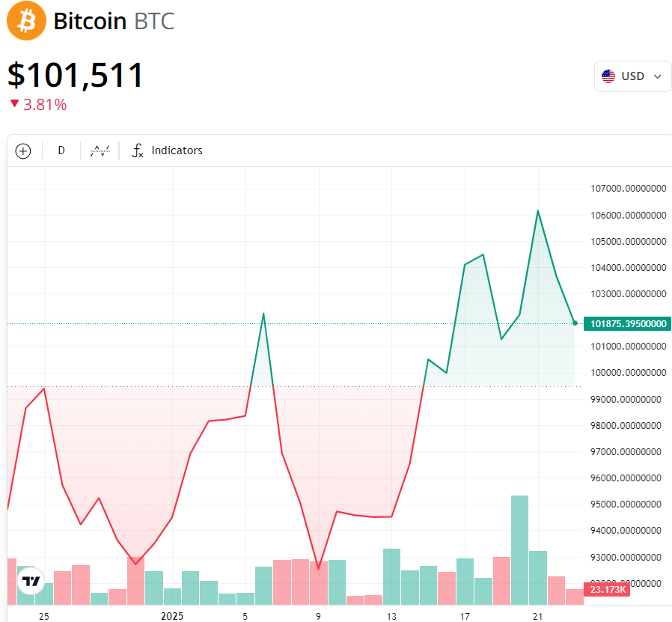Click the 3.81% change percentage
Screen dimensions: 672x622
coord(45,105)
